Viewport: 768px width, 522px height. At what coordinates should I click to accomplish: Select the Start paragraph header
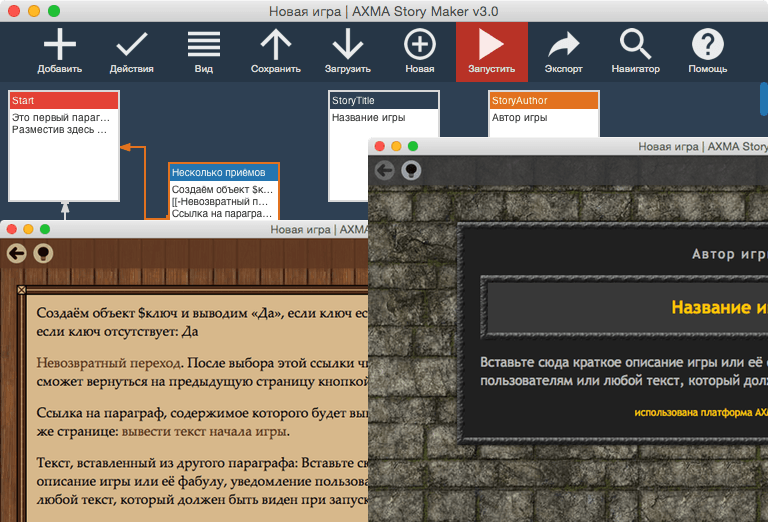click(x=64, y=100)
